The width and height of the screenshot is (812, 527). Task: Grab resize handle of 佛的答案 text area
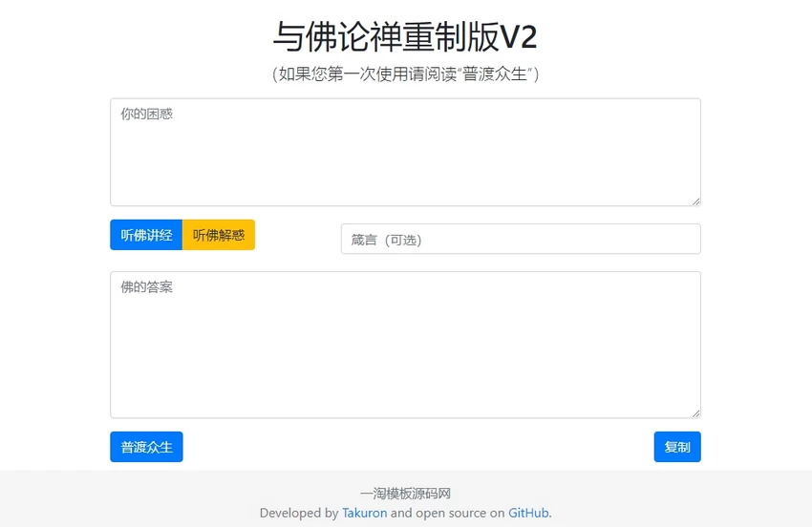tap(696, 413)
